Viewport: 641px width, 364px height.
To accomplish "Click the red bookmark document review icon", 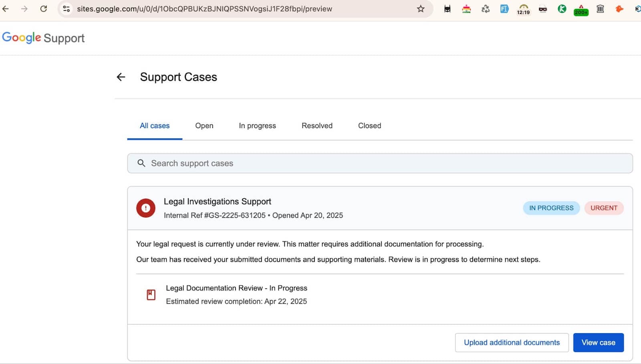I will pos(151,295).
